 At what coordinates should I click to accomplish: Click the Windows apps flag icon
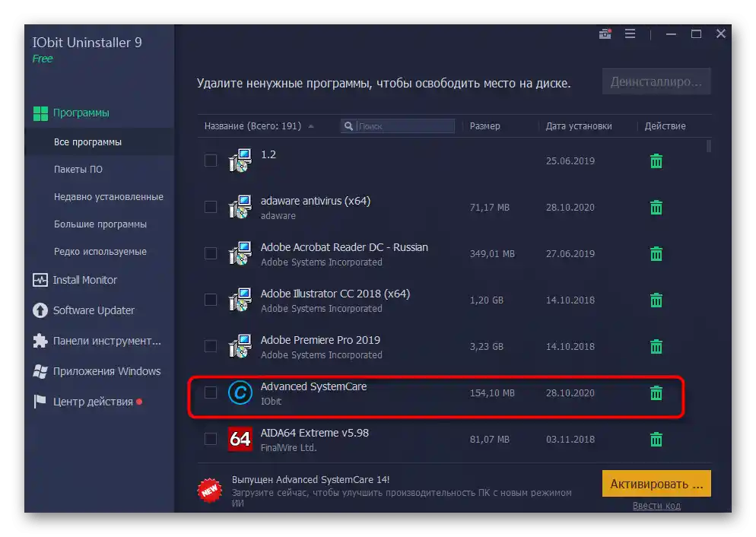40,371
